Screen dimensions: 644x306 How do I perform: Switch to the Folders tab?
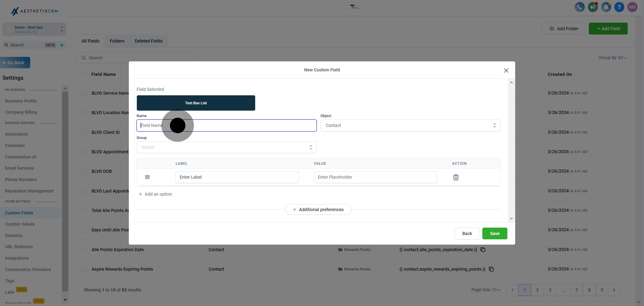pos(117,41)
